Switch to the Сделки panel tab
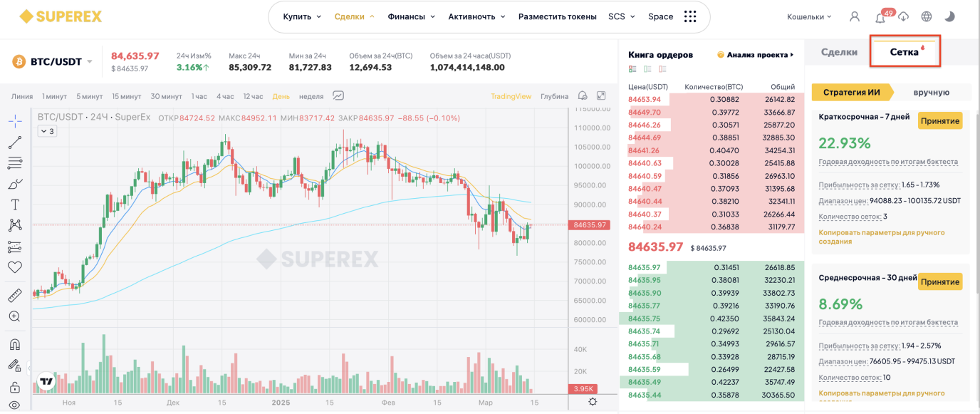Screen dimensions: 980x414 (839, 52)
